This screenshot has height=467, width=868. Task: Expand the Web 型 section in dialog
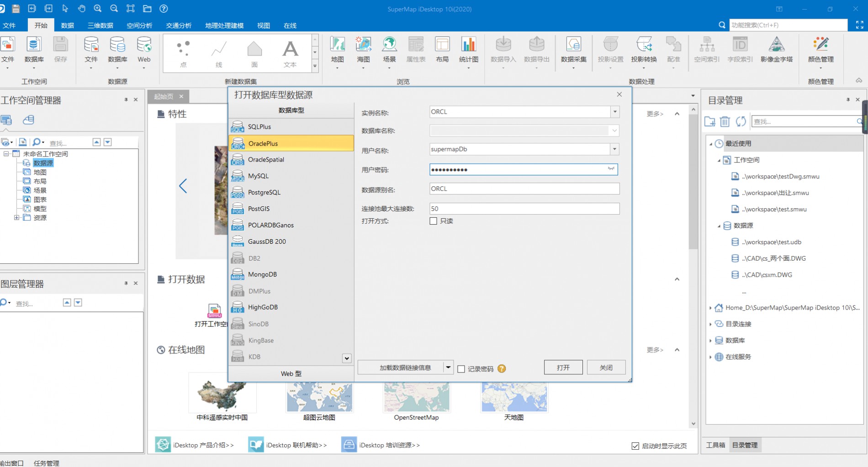[x=291, y=373]
